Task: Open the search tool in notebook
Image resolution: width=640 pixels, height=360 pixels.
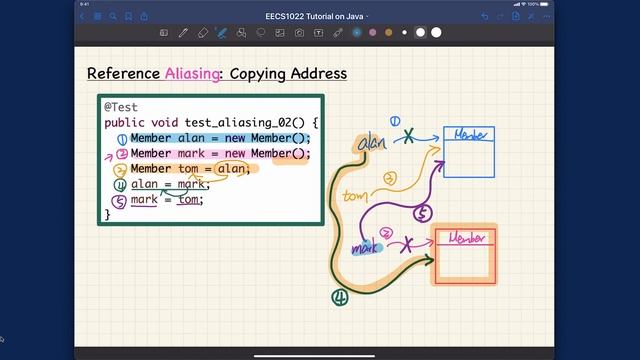Action: coord(113,16)
